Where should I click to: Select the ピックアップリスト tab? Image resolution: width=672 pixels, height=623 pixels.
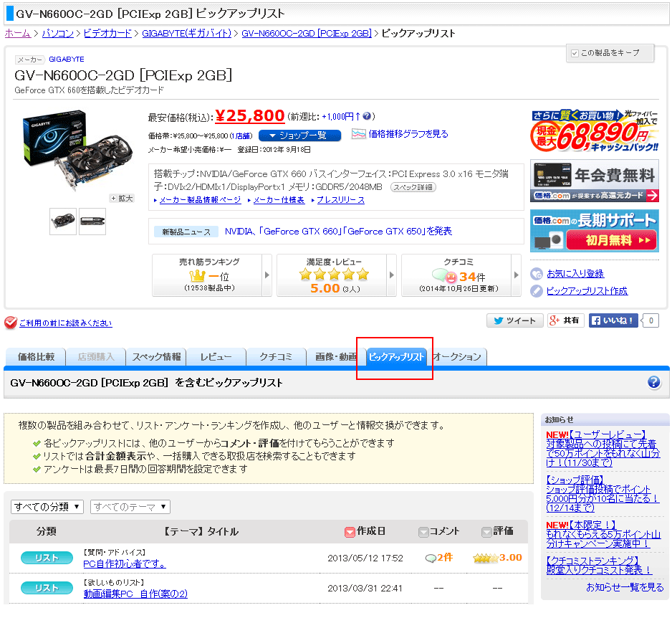[x=396, y=357]
